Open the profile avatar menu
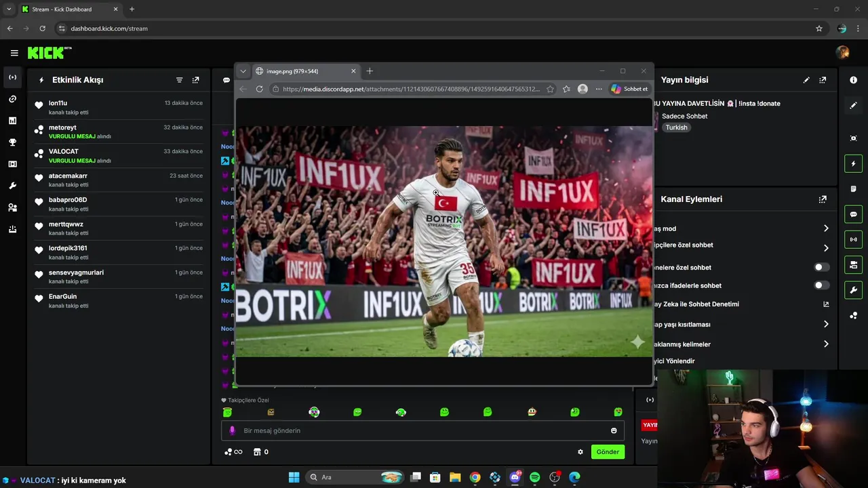This screenshot has width=868, height=488. click(843, 53)
